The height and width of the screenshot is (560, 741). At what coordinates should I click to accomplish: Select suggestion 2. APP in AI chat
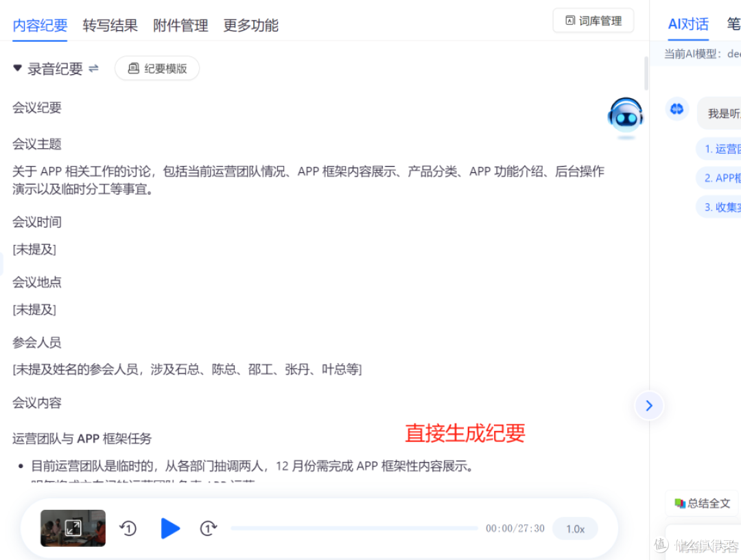point(719,178)
